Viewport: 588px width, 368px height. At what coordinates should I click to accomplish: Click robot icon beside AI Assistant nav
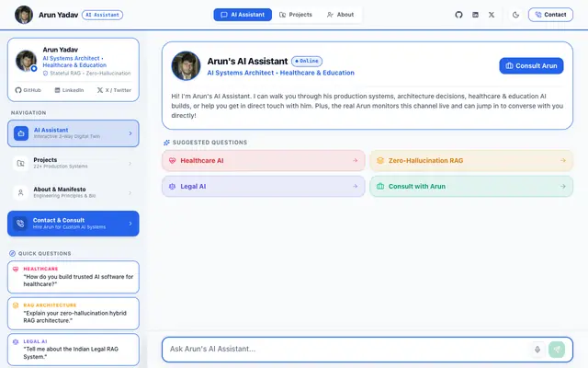[21, 133]
